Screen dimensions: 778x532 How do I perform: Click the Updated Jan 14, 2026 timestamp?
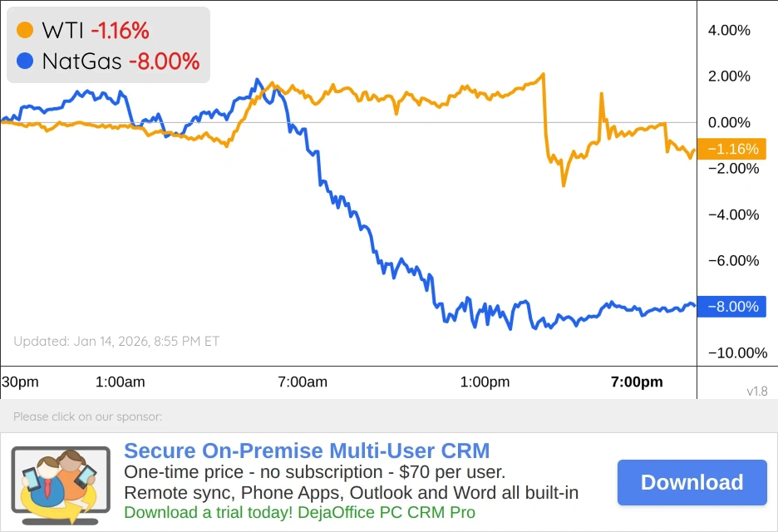(x=116, y=341)
